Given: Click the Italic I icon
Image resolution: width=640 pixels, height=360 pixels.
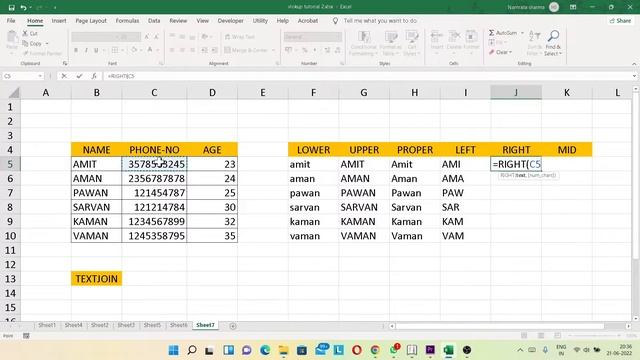Looking at the screenshot, I should click(86, 50).
